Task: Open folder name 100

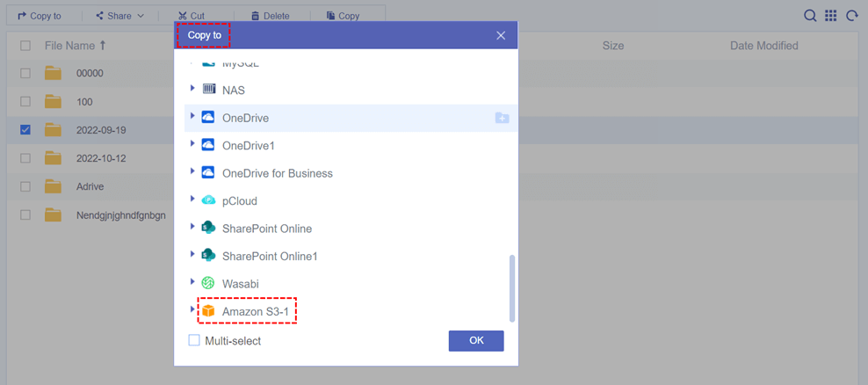Action: pos(84,102)
